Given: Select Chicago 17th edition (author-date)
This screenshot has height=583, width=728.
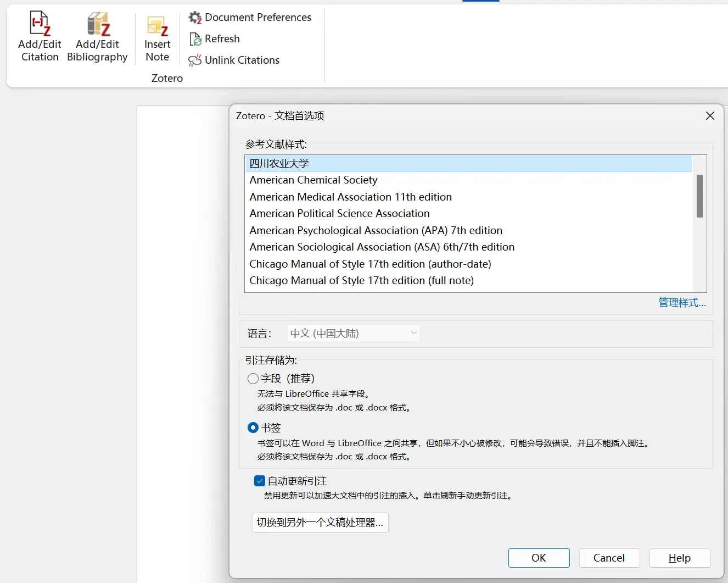Looking at the screenshot, I should pos(468,264).
